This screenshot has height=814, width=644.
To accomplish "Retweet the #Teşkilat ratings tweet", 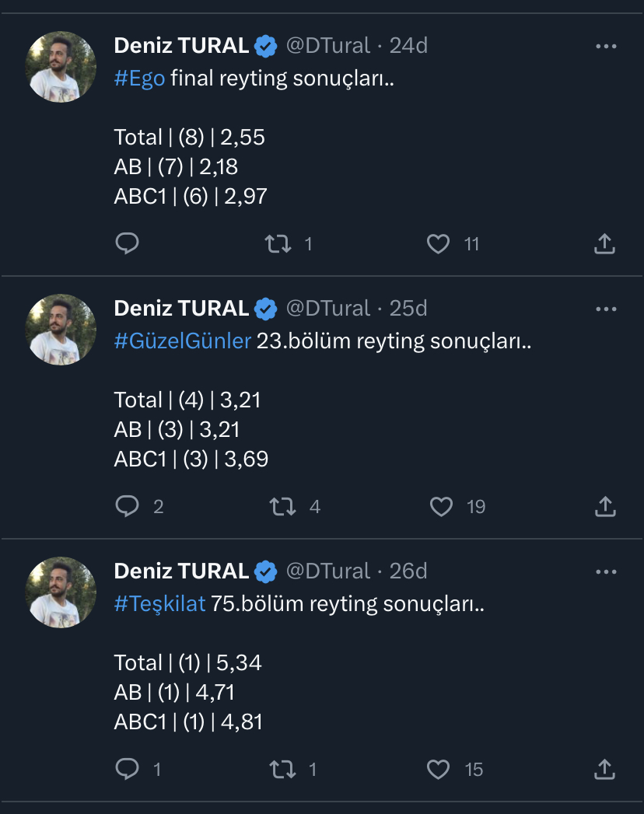I will [x=280, y=770].
